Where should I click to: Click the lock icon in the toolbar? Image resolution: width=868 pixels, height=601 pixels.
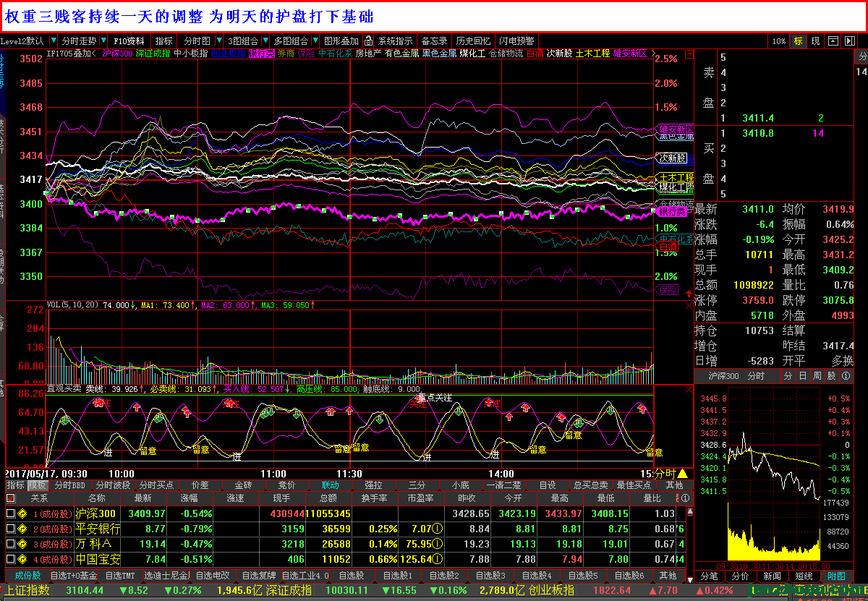[368, 41]
